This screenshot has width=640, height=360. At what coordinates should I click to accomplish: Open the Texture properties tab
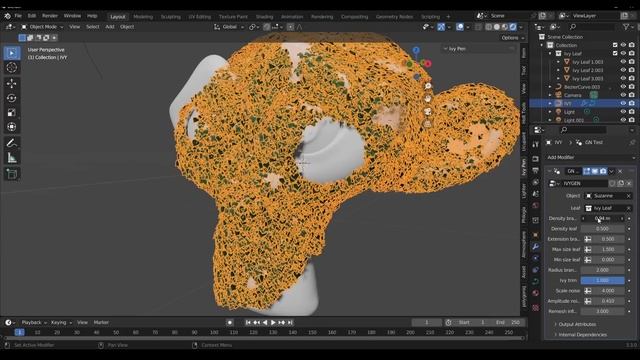536,307
